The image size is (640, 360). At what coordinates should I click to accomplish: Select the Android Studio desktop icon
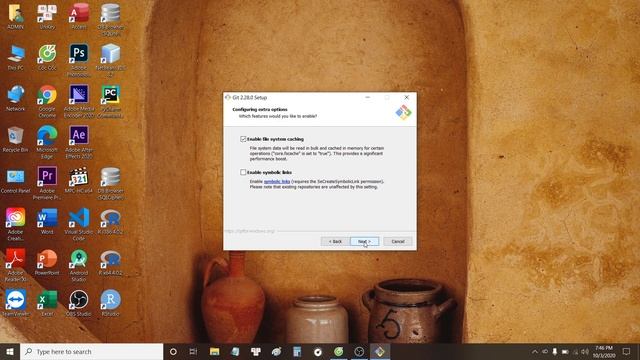click(x=79, y=264)
